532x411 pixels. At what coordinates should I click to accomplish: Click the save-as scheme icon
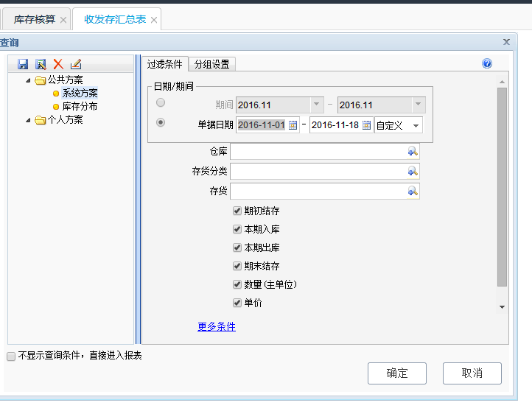click(x=41, y=64)
